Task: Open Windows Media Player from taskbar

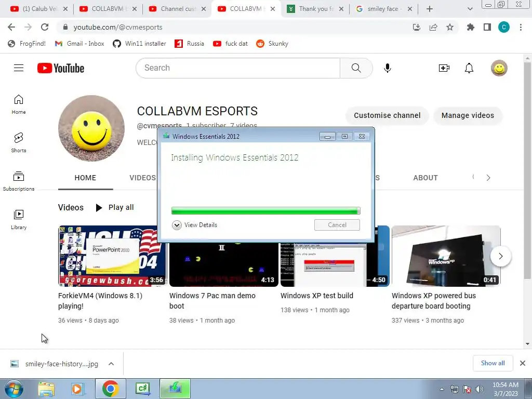Action: pos(77,389)
